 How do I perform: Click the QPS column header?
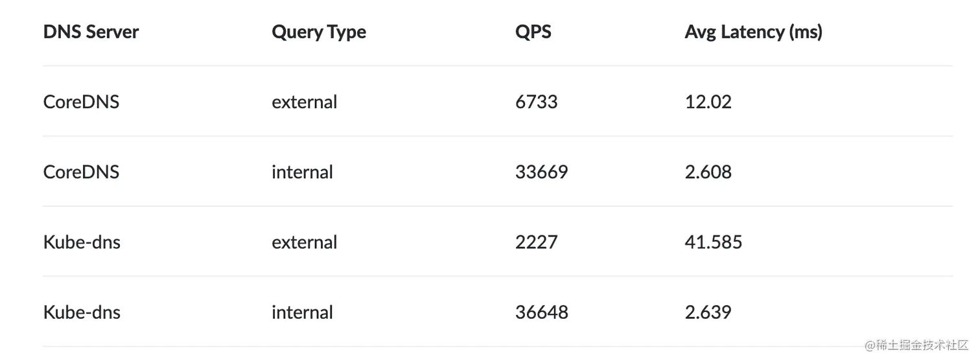[533, 32]
